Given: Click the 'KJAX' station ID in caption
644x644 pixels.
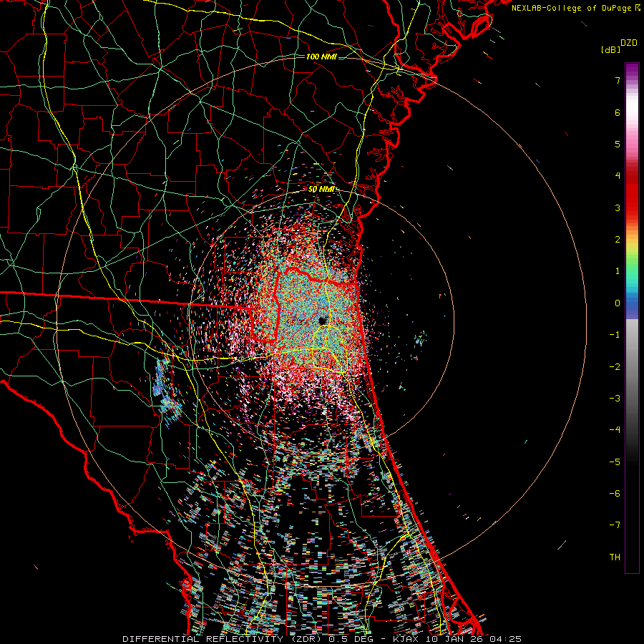Looking at the screenshot, I should tap(405, 639).
